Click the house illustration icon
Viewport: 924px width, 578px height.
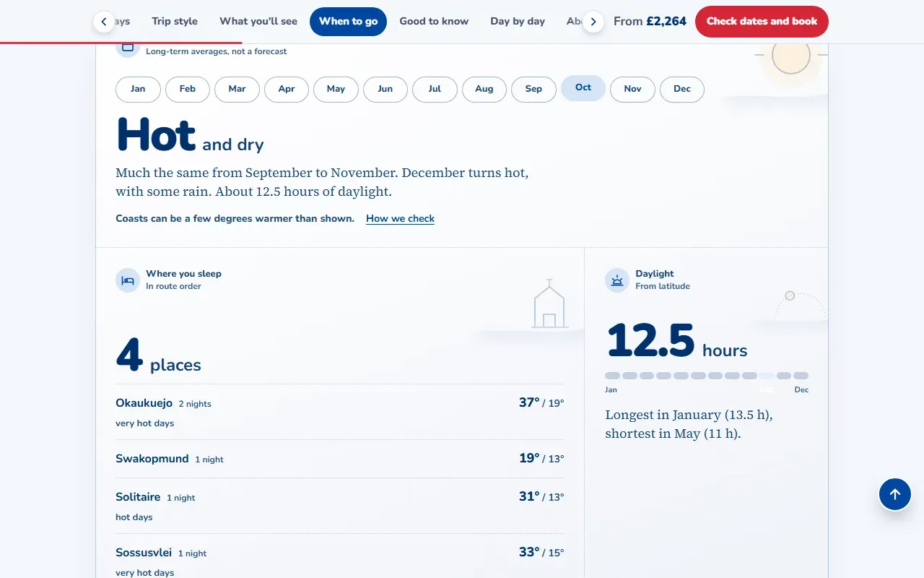pyautogui.click(x=549, y=303)
